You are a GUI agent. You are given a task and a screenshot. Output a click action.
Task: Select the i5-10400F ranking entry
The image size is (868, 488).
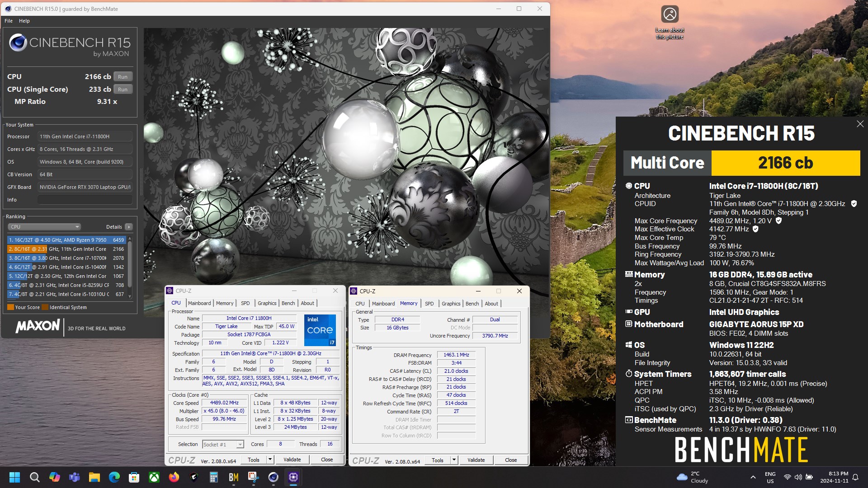66,267
